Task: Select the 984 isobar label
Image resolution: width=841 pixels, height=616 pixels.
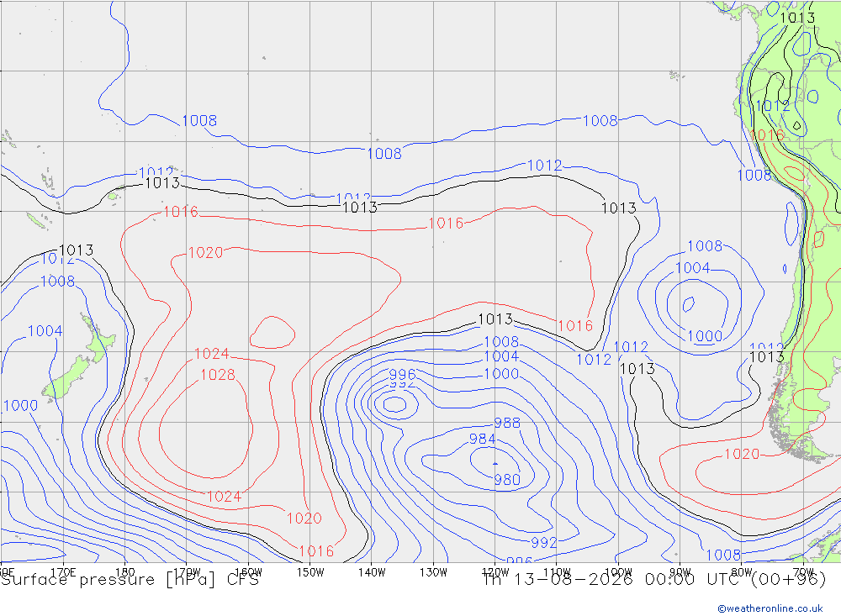Action: 482,439
